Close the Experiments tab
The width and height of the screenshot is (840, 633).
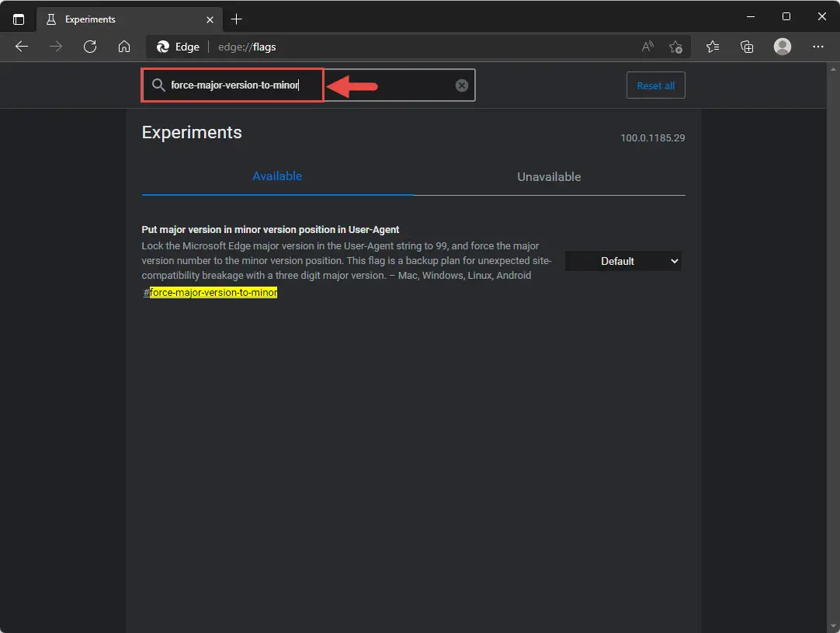click(x=210, y=20)
